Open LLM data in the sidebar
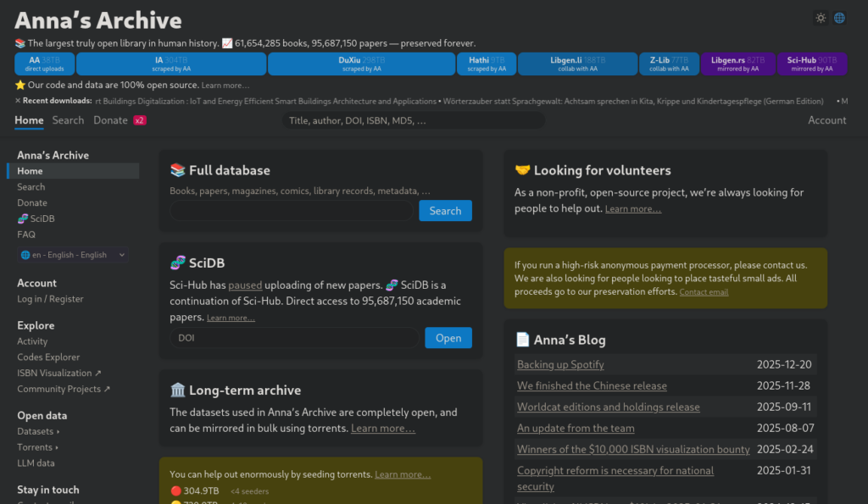The width and height of the screenshot is (868, 504). (36, 463)
